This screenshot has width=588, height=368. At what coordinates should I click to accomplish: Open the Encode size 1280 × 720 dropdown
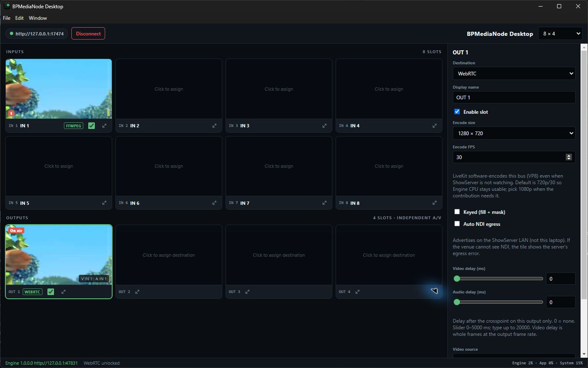tap(514, 133)
